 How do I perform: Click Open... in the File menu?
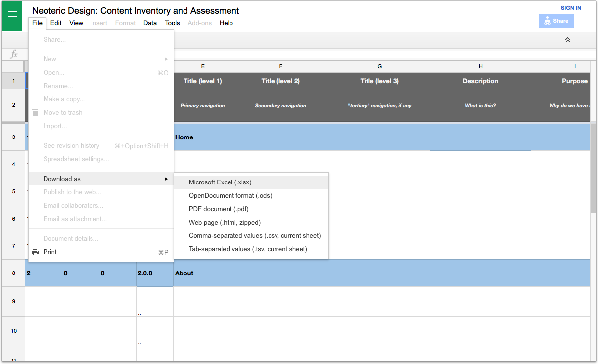point(101,72)
